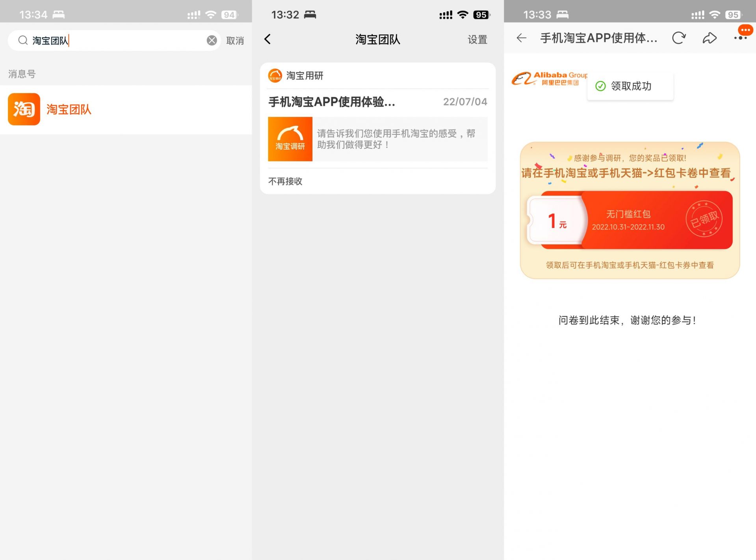Tap the 淘宝调研 survey thumbnail icon

pos(290,139)
